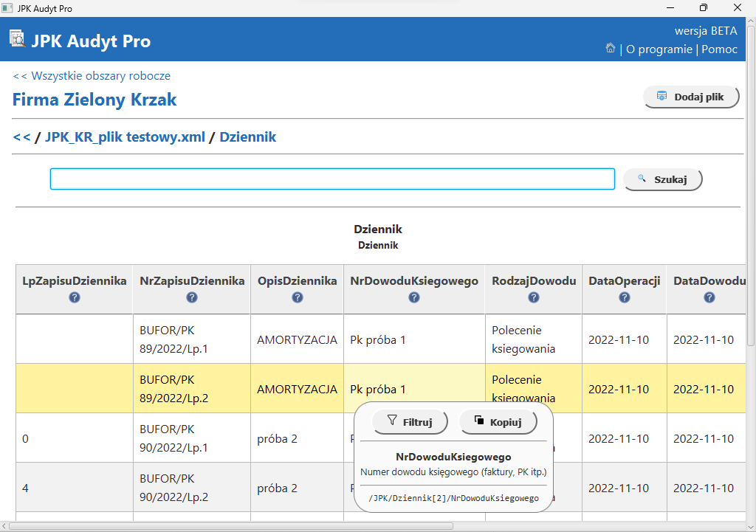This screenshot has height=532, width=756.
Task: Select cell BUFOR/PK 89/2022/Lp.1
Action: coord(192,339)
